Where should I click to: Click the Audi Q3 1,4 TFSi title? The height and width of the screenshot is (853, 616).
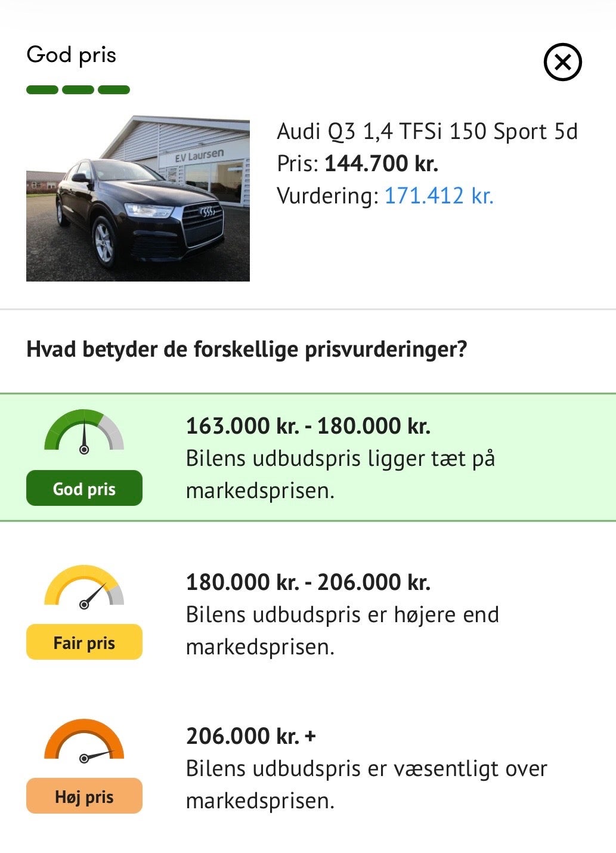pos(427,131)
